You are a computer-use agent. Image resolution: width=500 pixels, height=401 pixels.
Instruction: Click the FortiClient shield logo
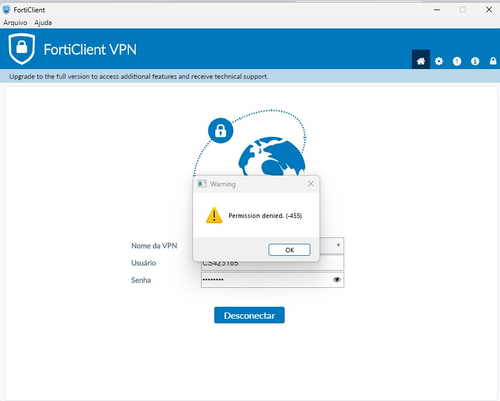click(x=22, y=49)
